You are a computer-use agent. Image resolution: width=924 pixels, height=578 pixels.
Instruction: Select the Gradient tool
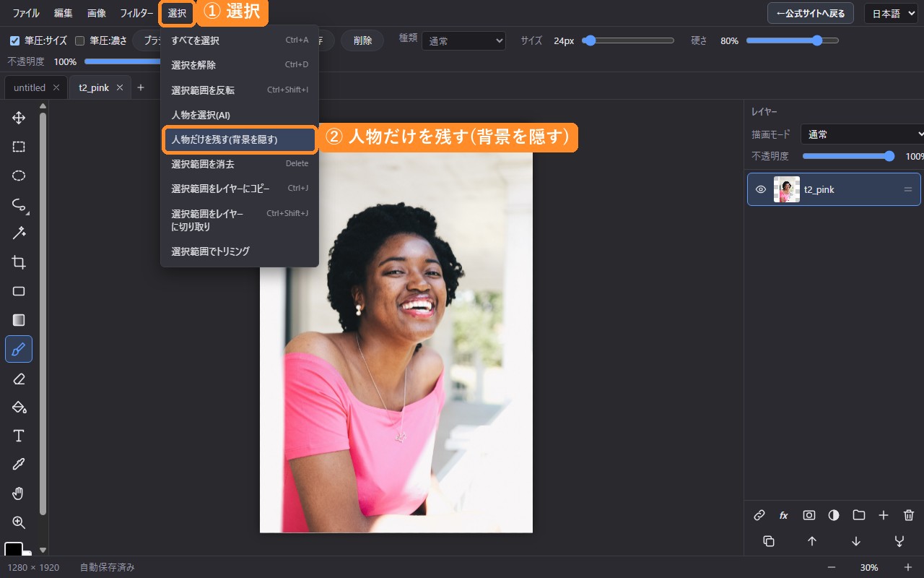[19, 320]
